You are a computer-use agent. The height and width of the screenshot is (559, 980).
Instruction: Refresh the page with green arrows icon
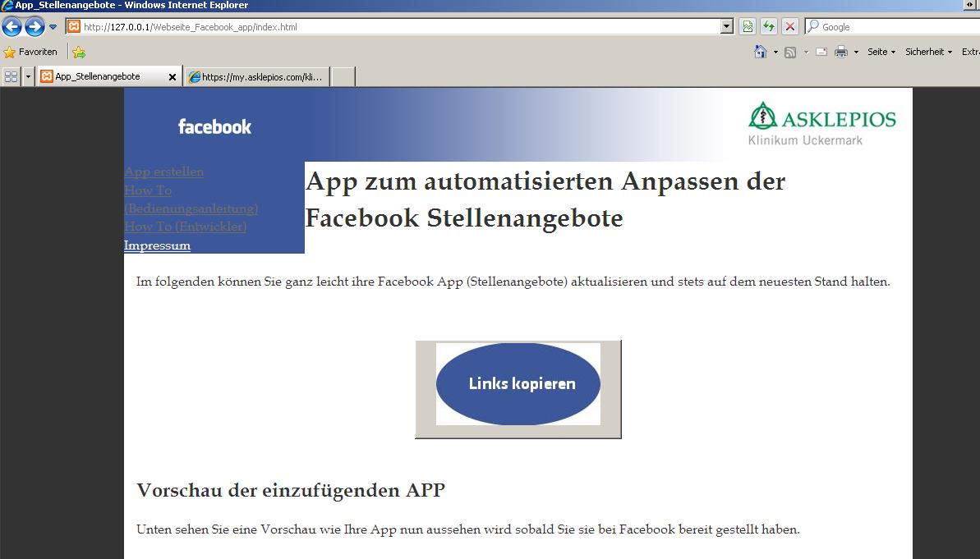(769, 27)
